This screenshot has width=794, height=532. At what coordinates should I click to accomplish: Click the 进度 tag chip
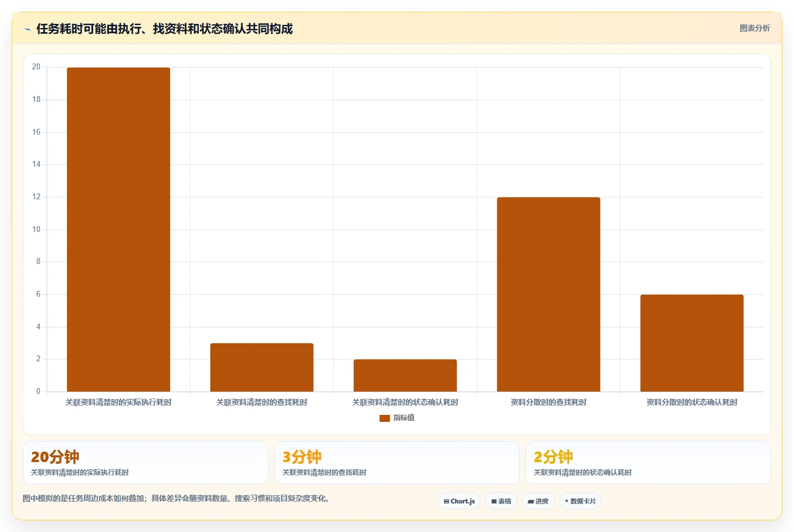point(538,501)
